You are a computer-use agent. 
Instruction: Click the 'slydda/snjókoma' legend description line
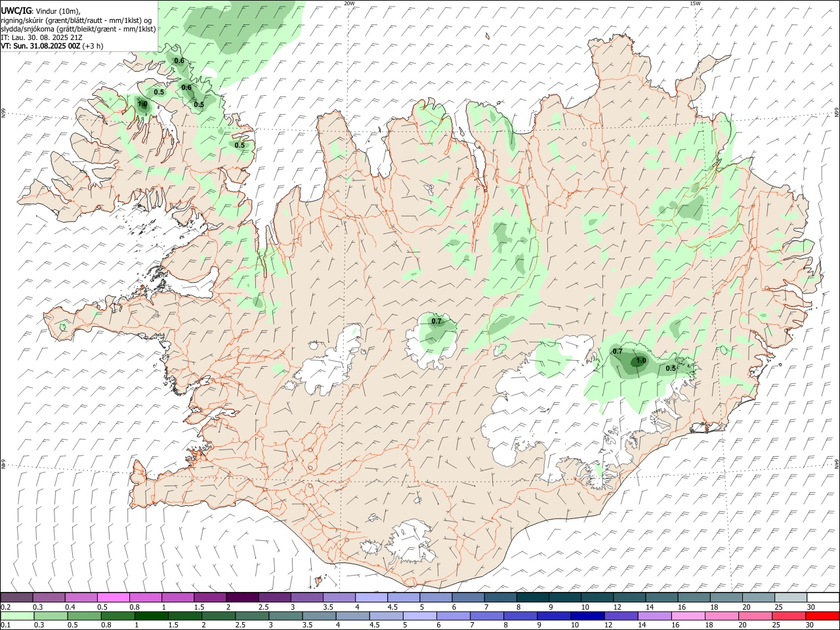point(78,29)
